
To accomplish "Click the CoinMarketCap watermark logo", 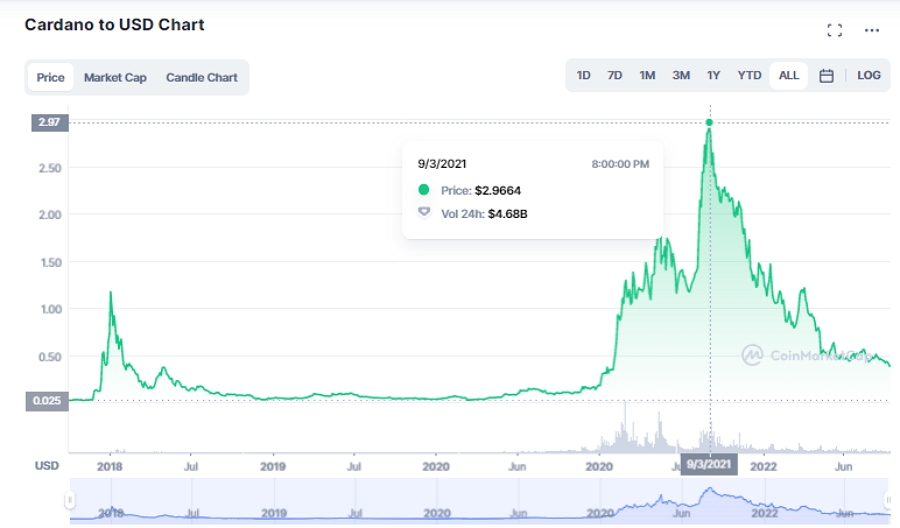I will [x=753, y=354].
